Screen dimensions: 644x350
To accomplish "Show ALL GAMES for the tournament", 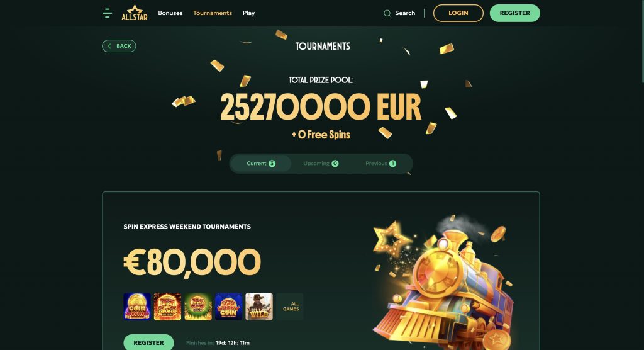I will tap(290, 307).
